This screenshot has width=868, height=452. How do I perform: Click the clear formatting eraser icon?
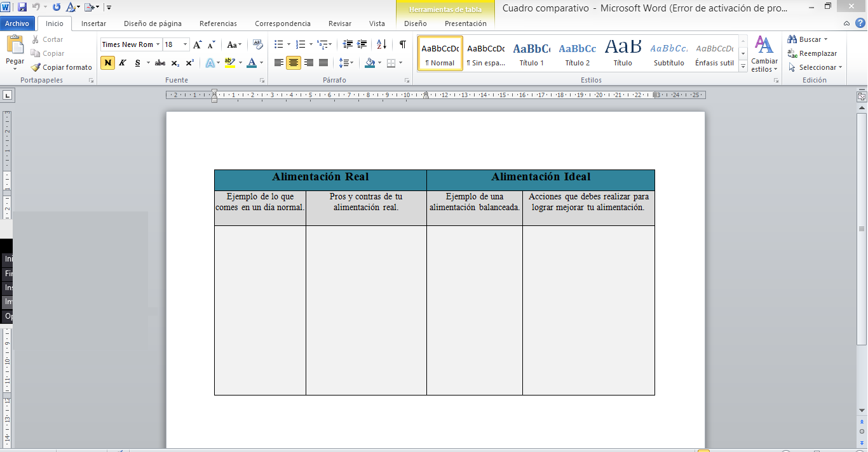(x=257, y=44)
